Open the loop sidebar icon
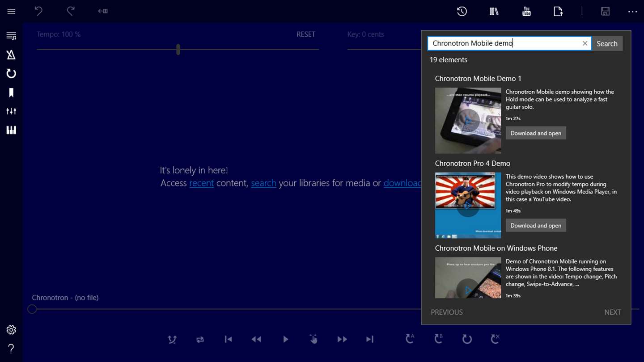The height and width of the screenshot is (362, 644). [x=11, y=74]
